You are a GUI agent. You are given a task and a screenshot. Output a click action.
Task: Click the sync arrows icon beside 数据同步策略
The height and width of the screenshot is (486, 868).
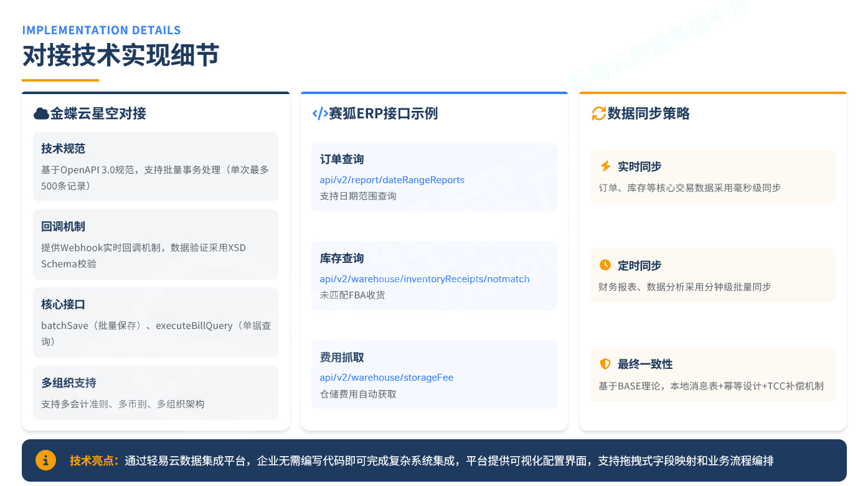click(x=598, y=113)
